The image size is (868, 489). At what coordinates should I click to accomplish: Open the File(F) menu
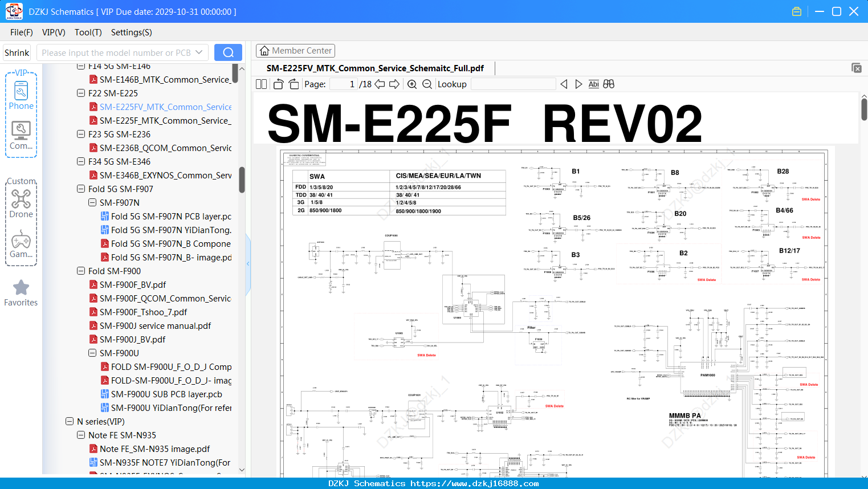pyautogui.click(x=22, y=32)
